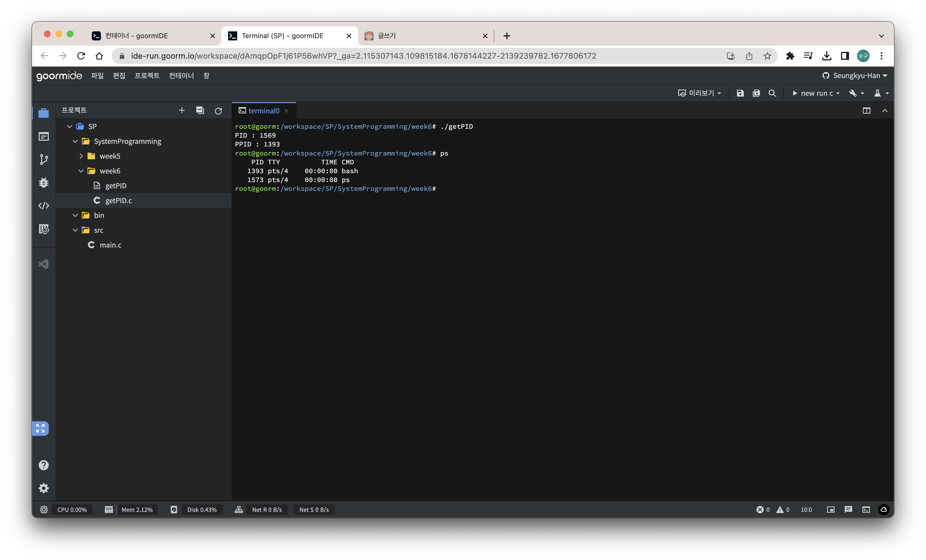Open the settings gear in sidebar
Screen dimensions: 926x560
(x=44, y=488)
